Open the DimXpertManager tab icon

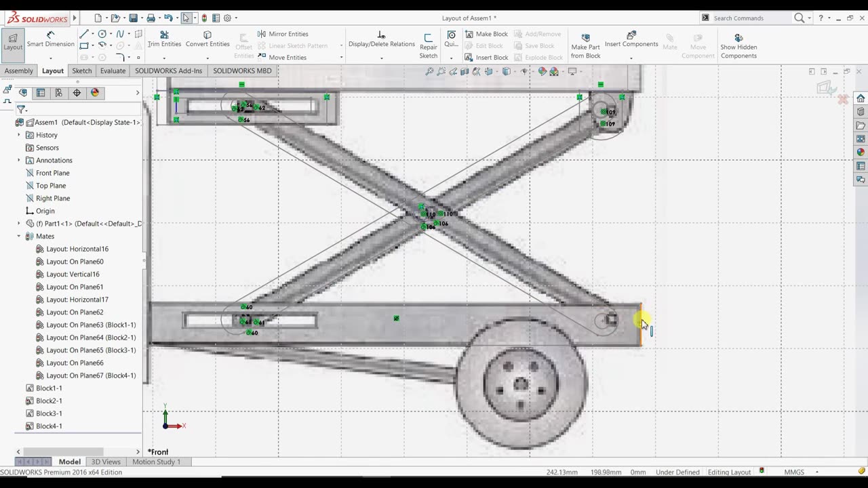click(77, 93)
